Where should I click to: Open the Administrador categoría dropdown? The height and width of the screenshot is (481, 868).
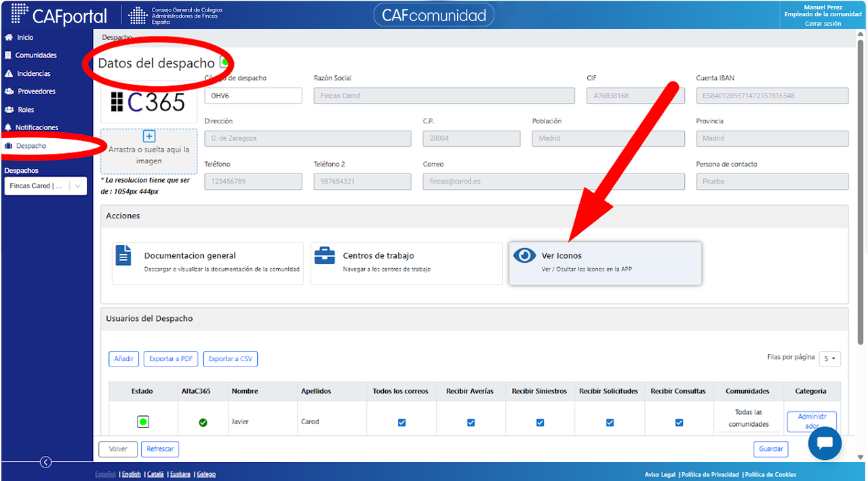pos(812,421)
